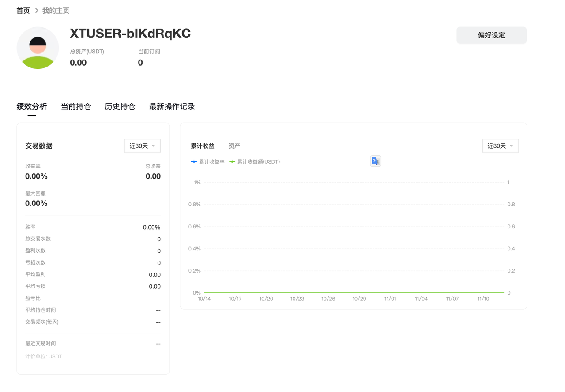Click the 盈亏比 row label
565x392 pixels.
coord(33,299)
